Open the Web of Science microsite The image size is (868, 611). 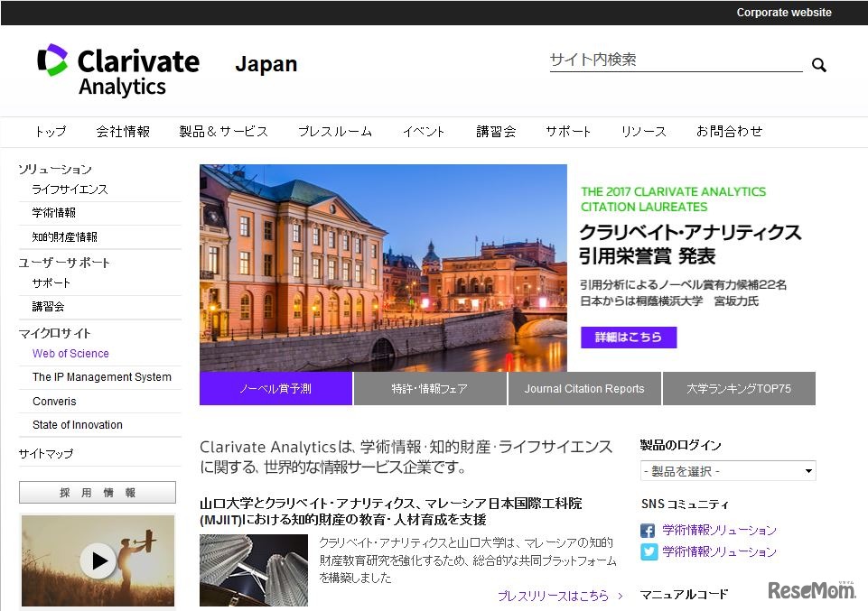pos(70,353)
